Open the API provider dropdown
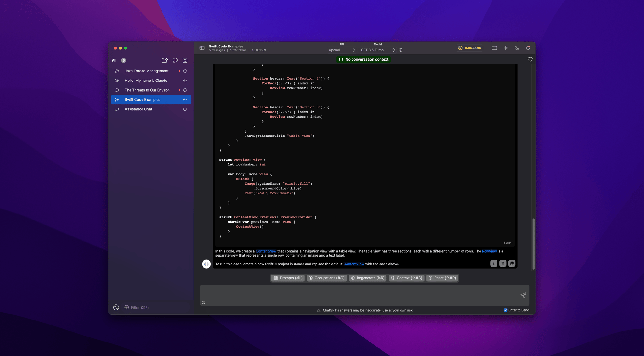The height and width of the screenshot is (356, 644). 341,50
